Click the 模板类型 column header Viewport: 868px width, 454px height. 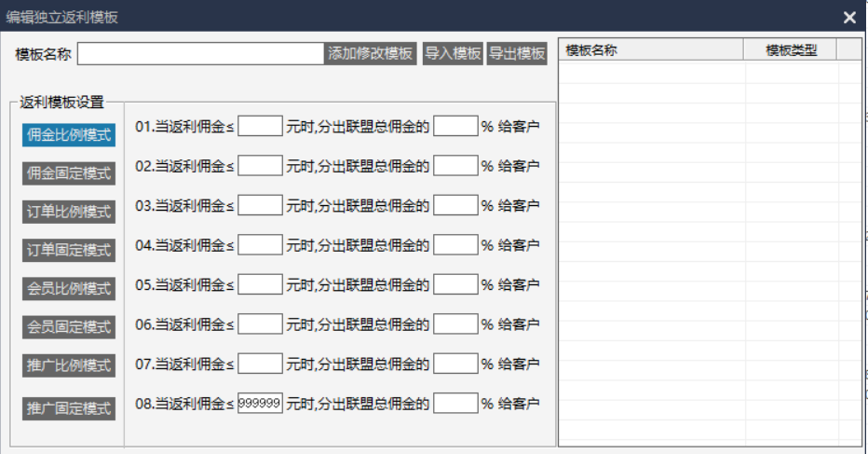[x=791, y=50]
